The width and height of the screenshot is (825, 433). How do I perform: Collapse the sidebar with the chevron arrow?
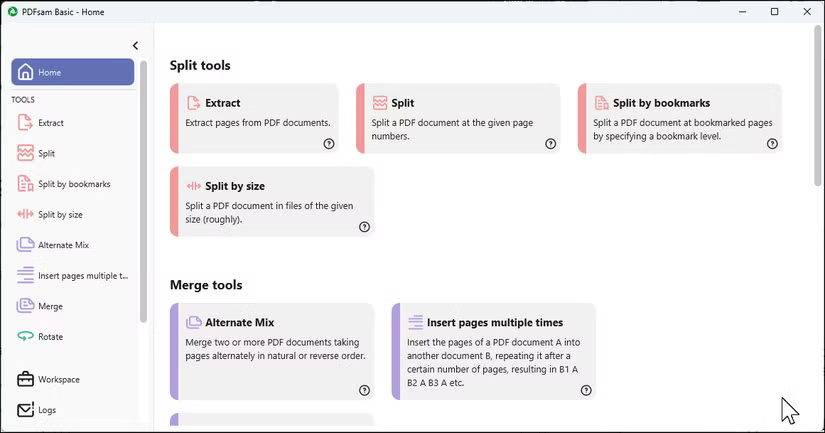(136, 45)
